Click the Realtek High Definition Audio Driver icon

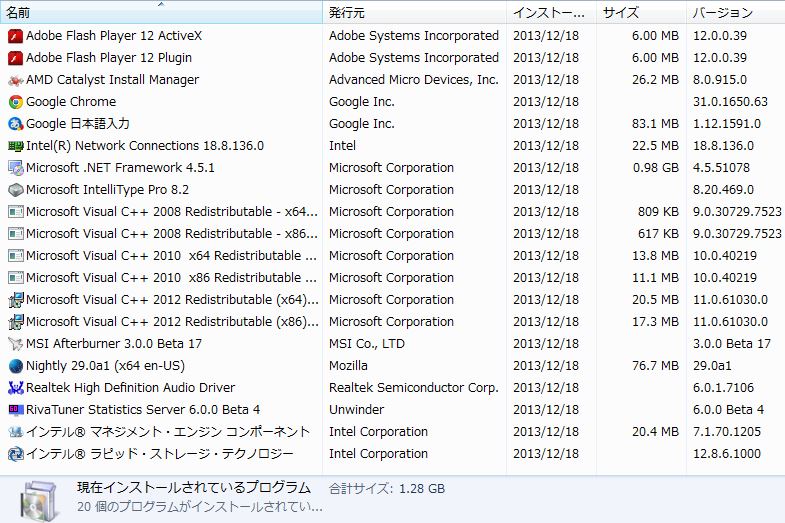click(16, 388)
